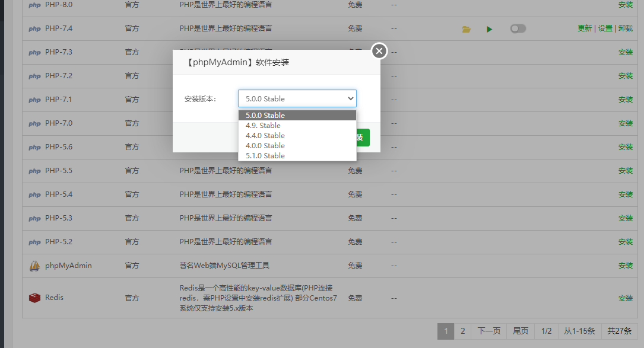Click 安装 for PHP-7.1
This screenshot has width=644, height=348.
pyautogui.click(x=626, y=100)
